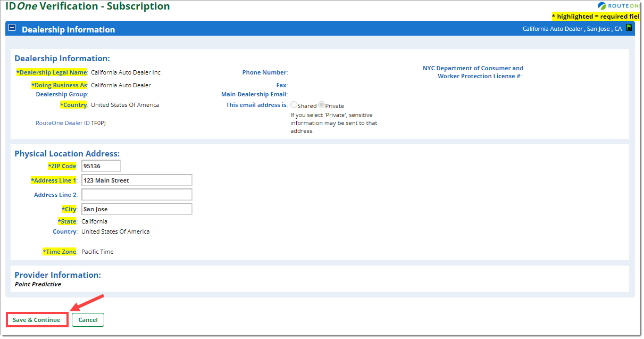Select the TF0PJ dealer ID text
The height and width of the screenshot is (339, 644).
tap(98, 123)
